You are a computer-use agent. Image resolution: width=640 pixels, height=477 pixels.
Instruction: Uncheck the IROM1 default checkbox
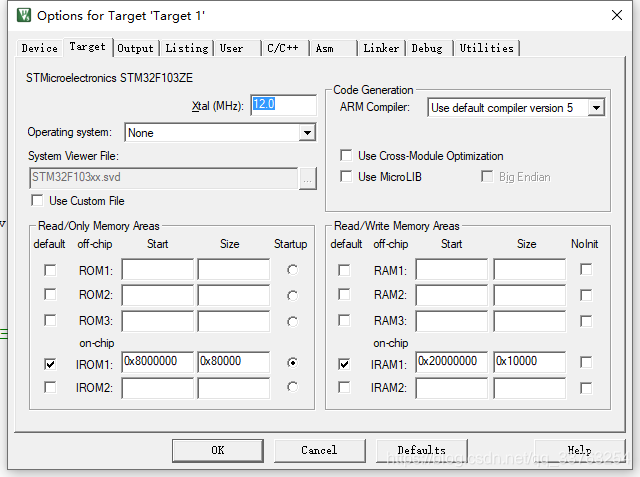tap(50, 364)
